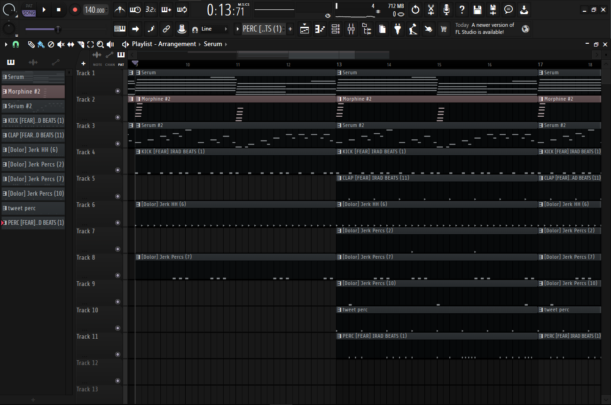611x405 pixels.
Task: Click the red Record button
Action: pyautogui.click(x=74, y=9)
